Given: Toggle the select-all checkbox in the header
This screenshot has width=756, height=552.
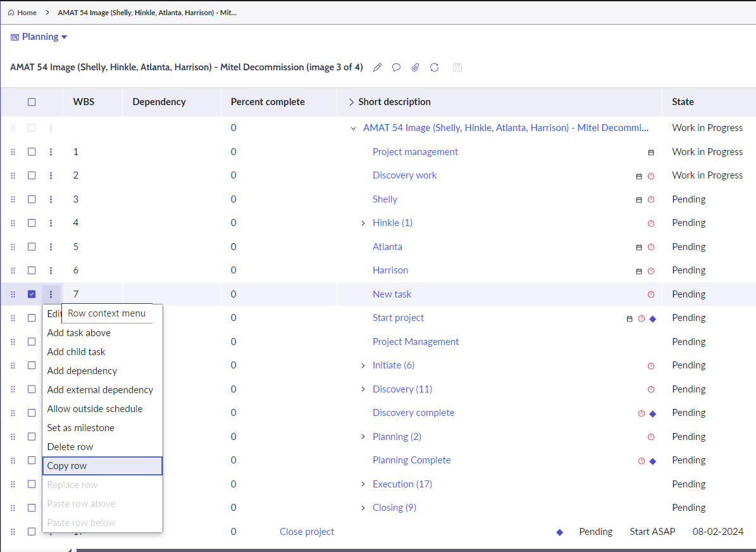Looking at the screenshot, I should (32, 102).
